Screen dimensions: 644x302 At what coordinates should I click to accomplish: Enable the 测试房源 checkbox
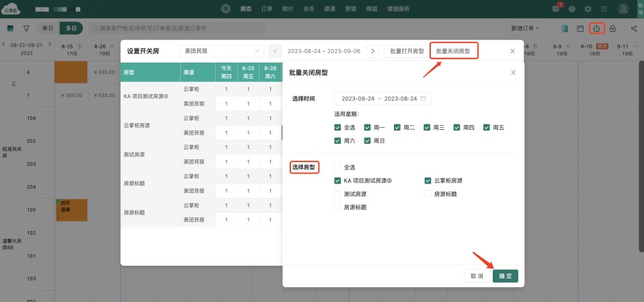[x=337, y=194]
